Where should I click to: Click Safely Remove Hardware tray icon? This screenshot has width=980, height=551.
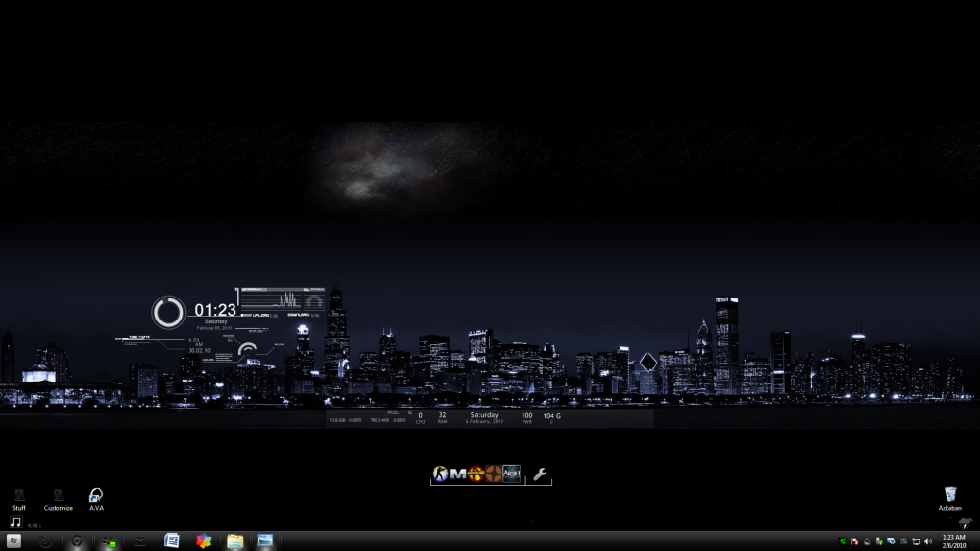pyautogui.click(x=880, y=541)
